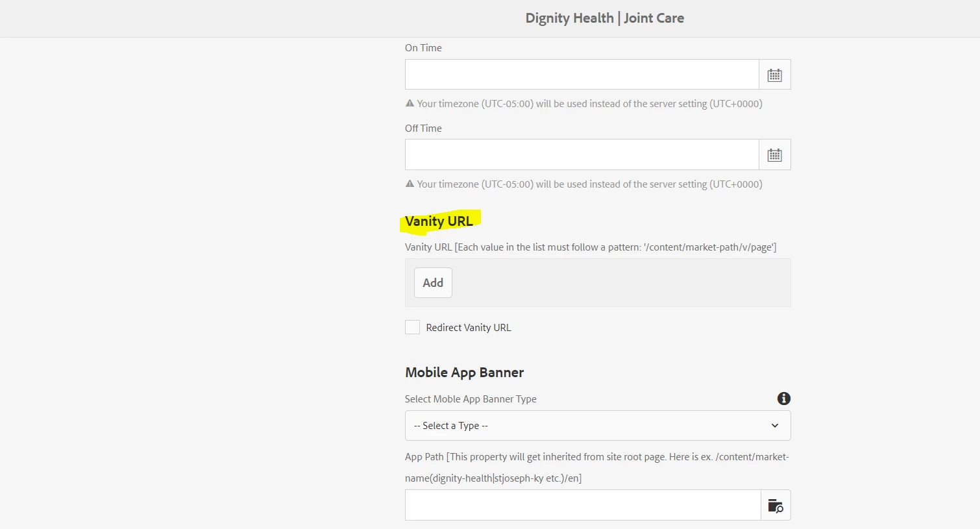Click timezone warning text under Off Time

589,184
